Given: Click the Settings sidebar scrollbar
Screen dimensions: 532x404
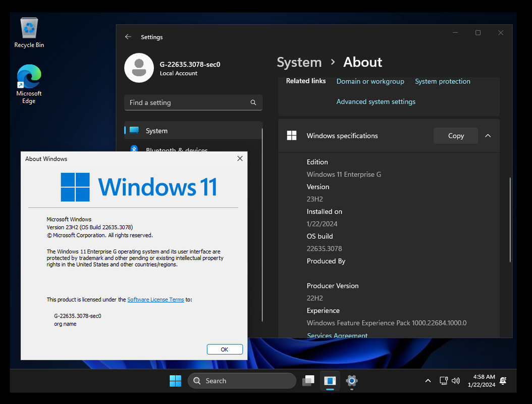Looking at the screenshot, I should (262, 225).
